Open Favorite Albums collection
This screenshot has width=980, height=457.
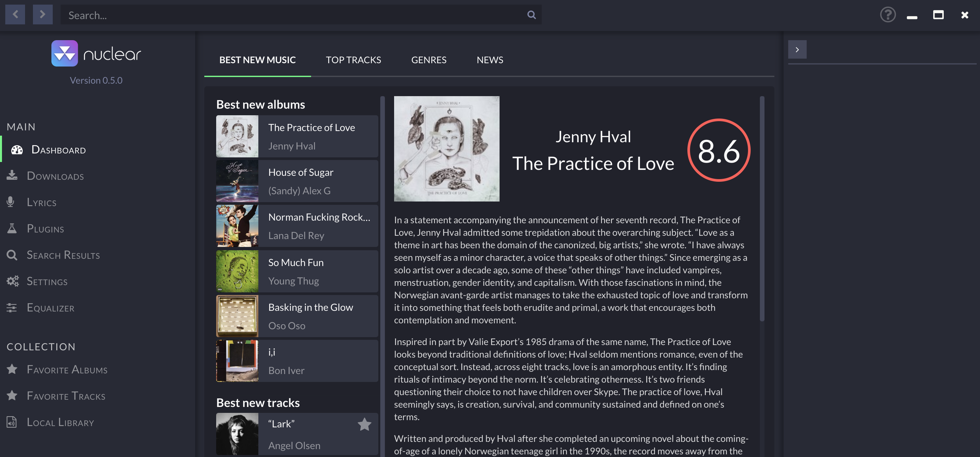pos(67,369)
